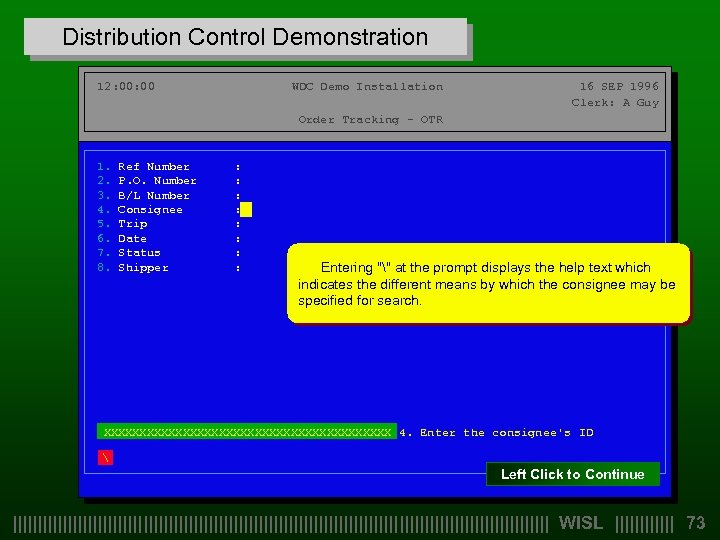Click the yellow help text callout
Image resolution: width=720 pixels, height=540 pixels.
pyautogui.click(x=488, y=283)
